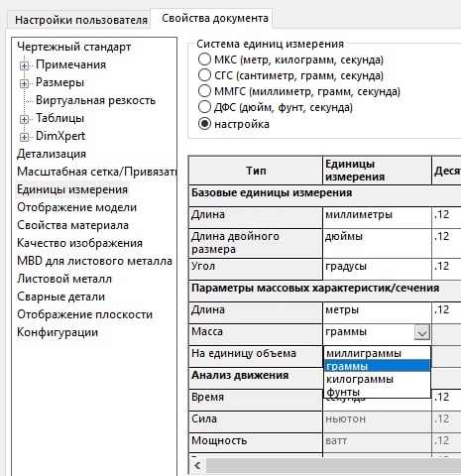Click the На единицу объема row label
This screenshot has width=461, height=476.
click(256, 356)
